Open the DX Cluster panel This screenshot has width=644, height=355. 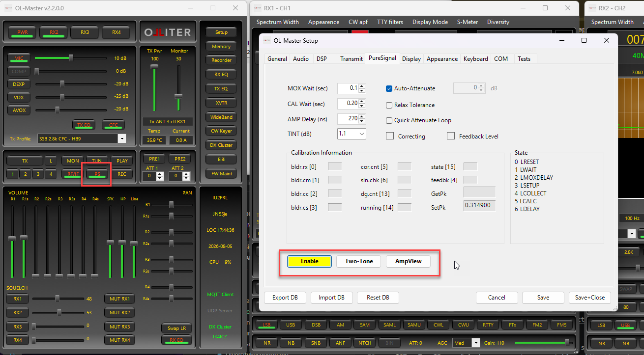(221, 145)
